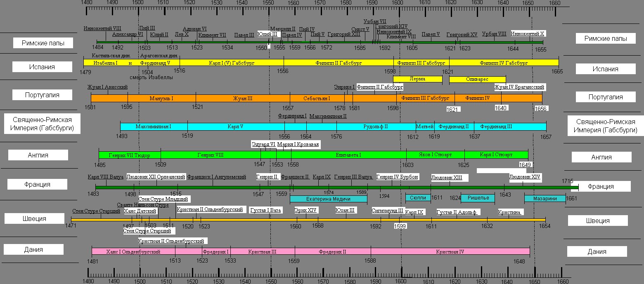Select the Максимилиан II label
Viewport: 644px width, 284px height.
click(328, 116)
